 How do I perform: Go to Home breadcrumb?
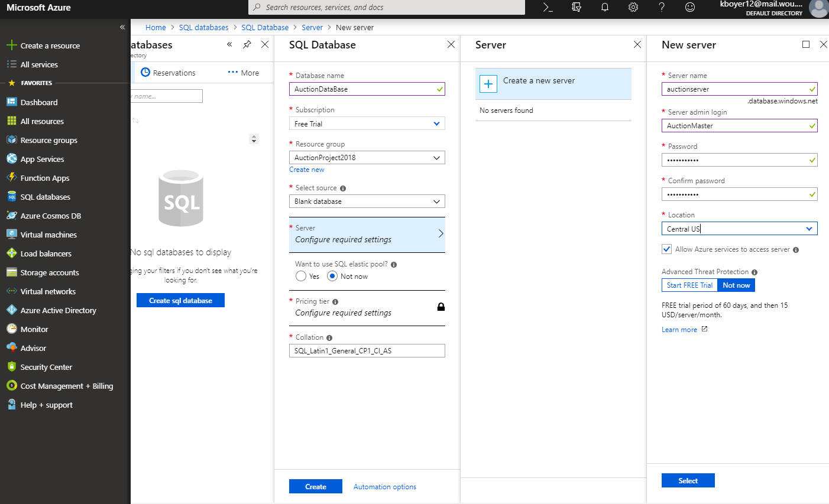[156, 27]
